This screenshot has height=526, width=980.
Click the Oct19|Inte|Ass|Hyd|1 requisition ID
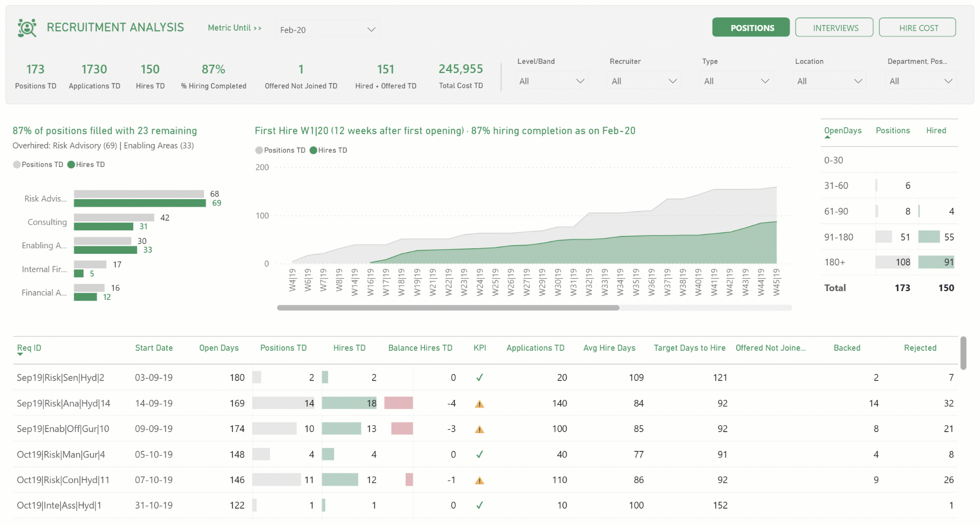(x=59, y=506)
